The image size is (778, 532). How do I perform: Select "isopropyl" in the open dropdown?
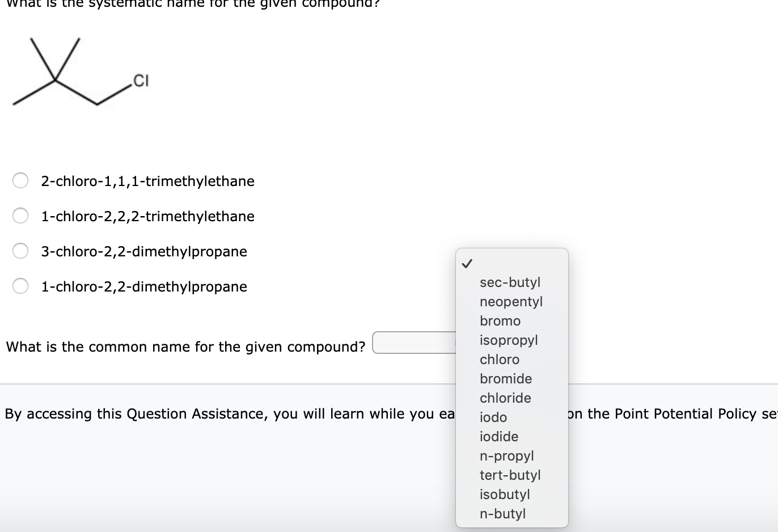point(508,340)
